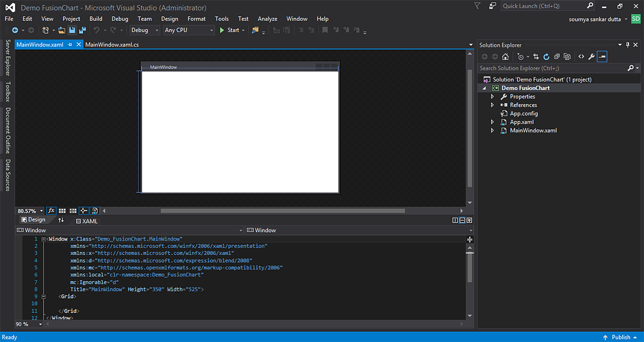Swap the Design and XAML panes

(x=61, y=220)
